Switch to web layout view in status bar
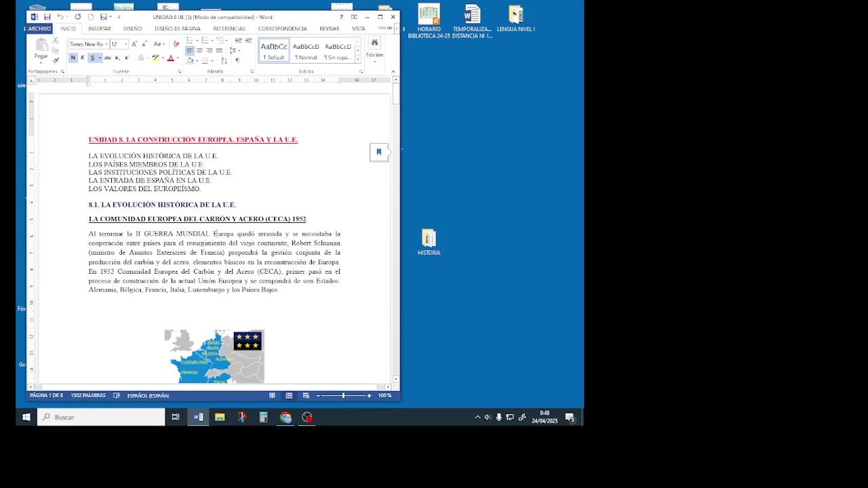868x488 pixels. pyautogui.click(x=306, y=395)
